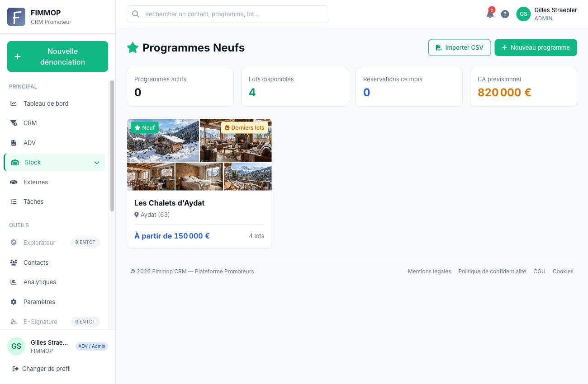Click the Explorateur compass icon
588x384 pixels.
click(14, 243)
